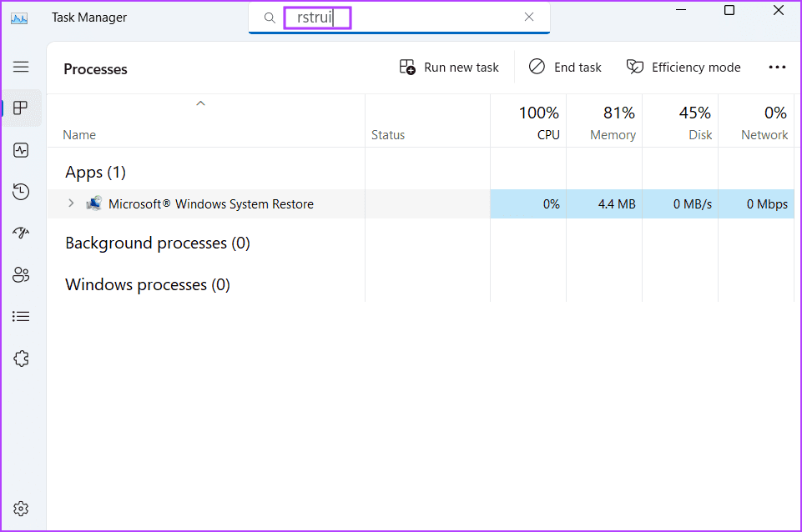
Task: Select the Microsoft Windows System Restore row
Action: click(421, 204)
